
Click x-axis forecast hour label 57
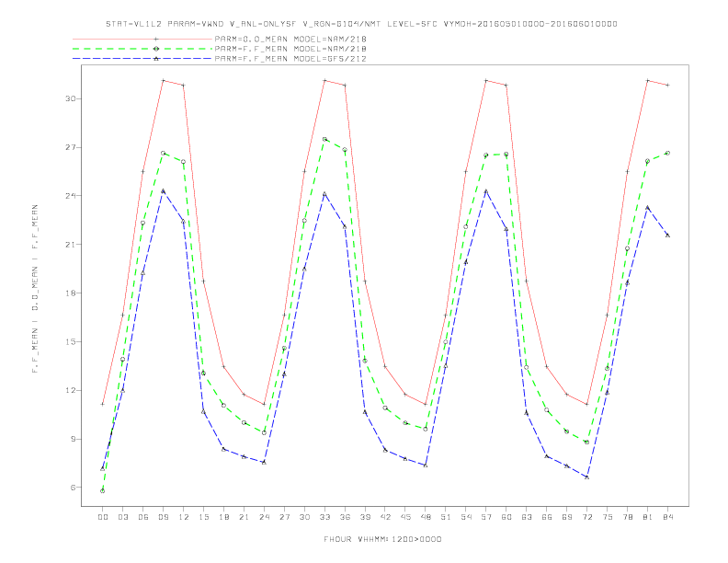(486, 517)
